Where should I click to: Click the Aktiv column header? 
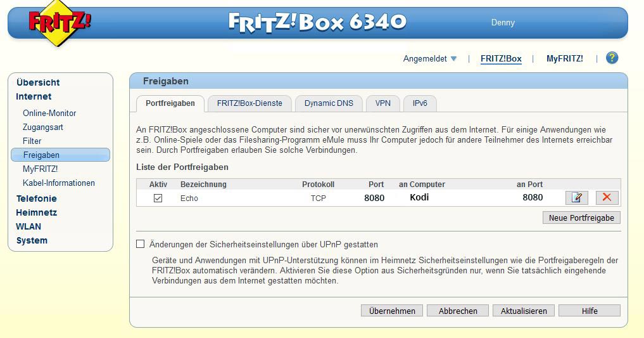coord(158,184)
